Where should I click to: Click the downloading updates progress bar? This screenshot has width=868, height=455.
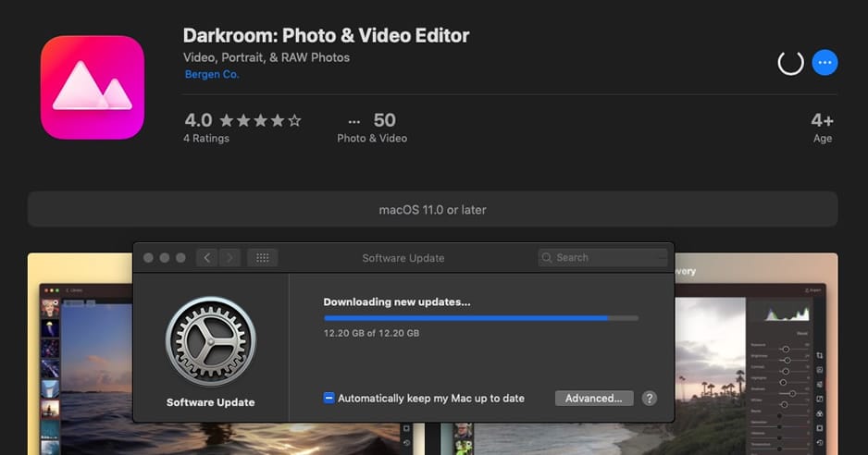481,318
